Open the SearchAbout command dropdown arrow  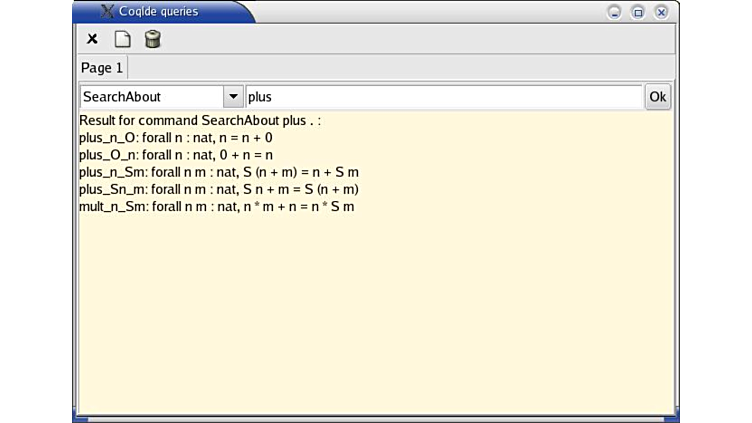233,97
